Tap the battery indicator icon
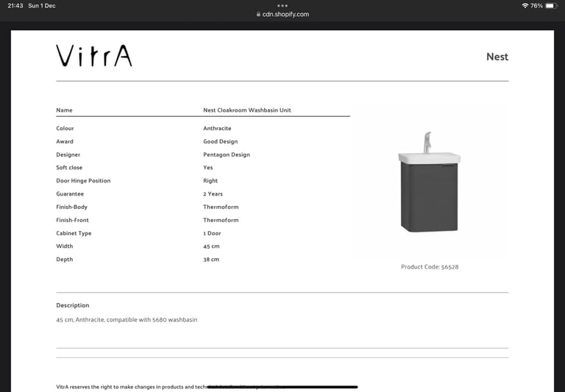The height and width of the screenshot is (392, 565). (x=551, y=6)
